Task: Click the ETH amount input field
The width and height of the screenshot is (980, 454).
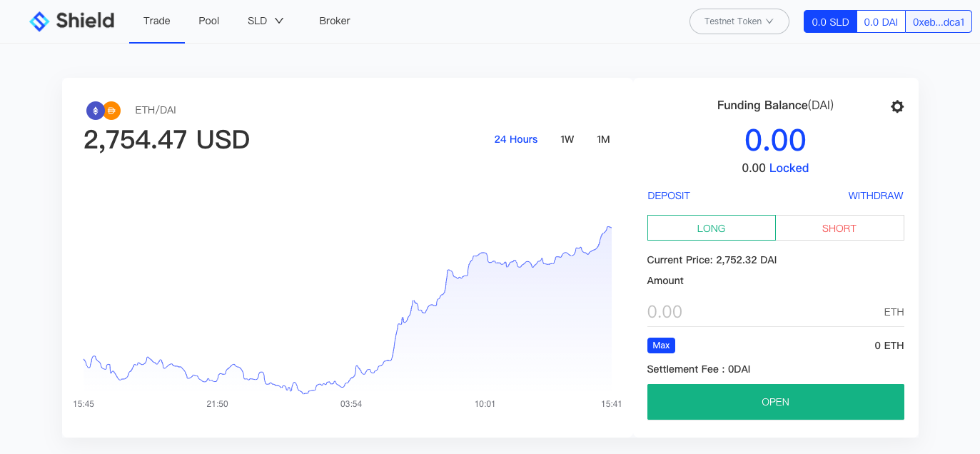Action: (757, 312)
